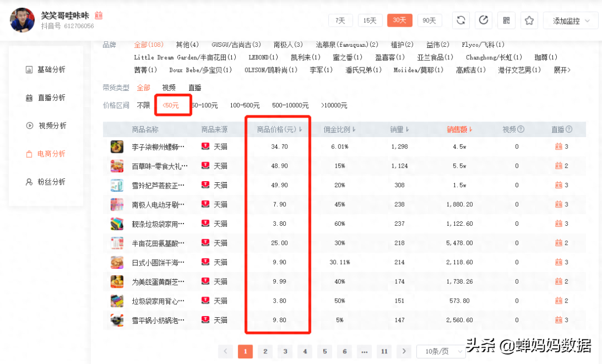This screenshot has height=364, width=602.
Task: Click the 电商分析 bag icon
Action: (x=29, y=154)
